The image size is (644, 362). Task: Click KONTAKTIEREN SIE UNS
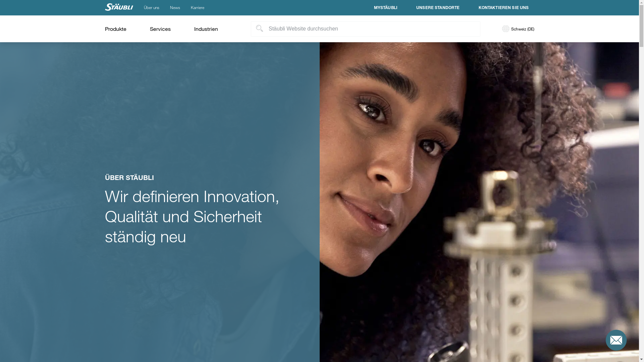(503, 8)
